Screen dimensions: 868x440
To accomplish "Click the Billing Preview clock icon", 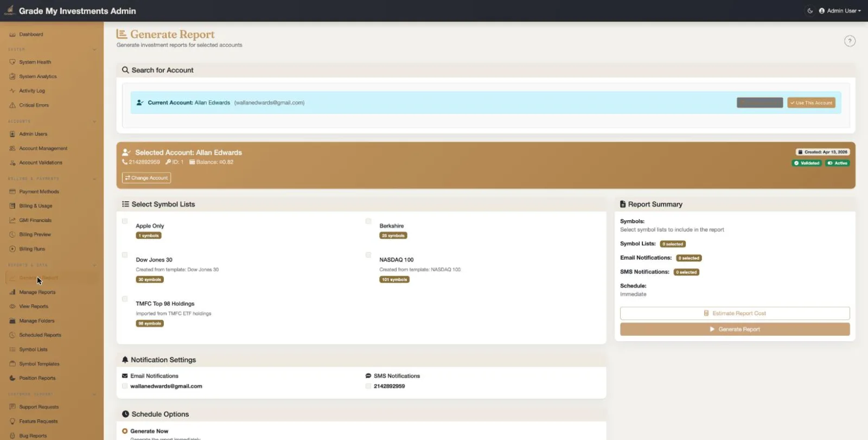I will (x=12, y=234).
